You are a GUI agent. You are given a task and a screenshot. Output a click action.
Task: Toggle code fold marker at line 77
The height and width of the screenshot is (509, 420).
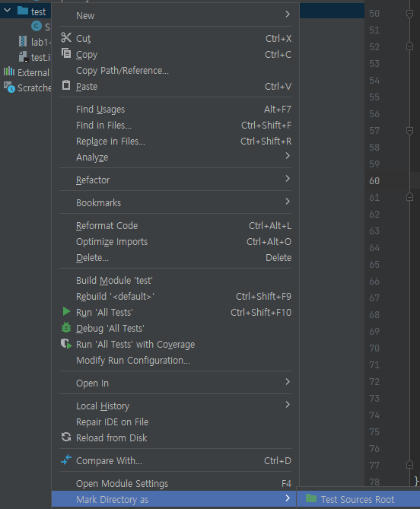(409, 465)
